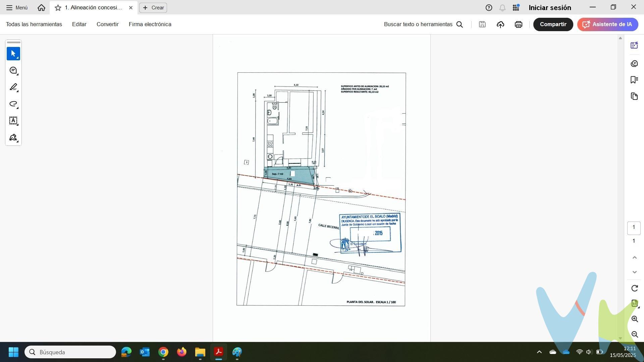Open Outlook from taskbar
644x362 pixels.
coord(145,352)
